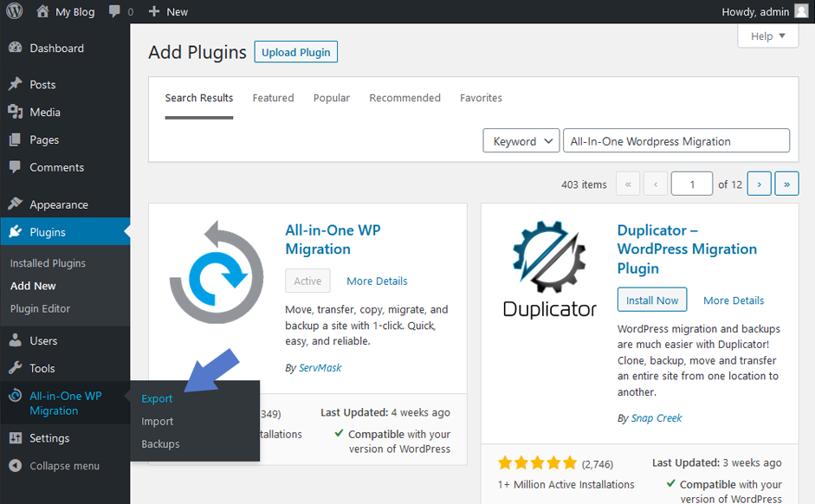Click the Appearance paintbrush icon
Image resolution: width=815 pixels, height=504 pixels.
tap(15, 204)
